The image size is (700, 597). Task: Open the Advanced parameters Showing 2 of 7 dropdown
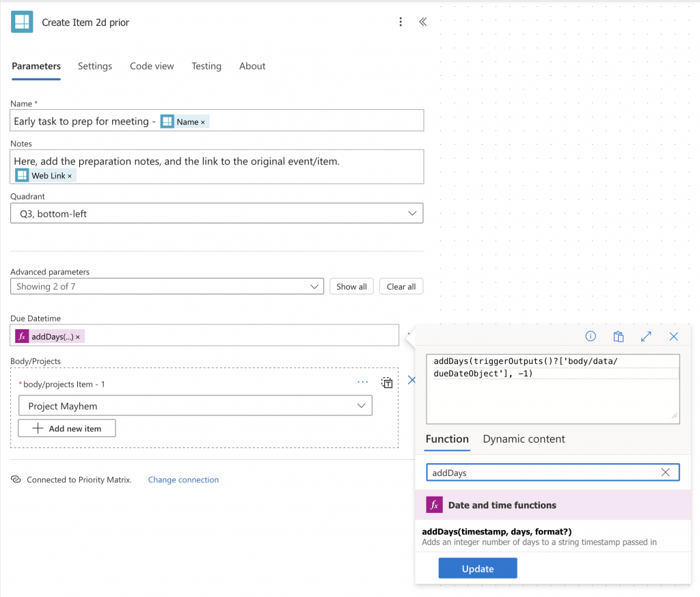[167, 286]
